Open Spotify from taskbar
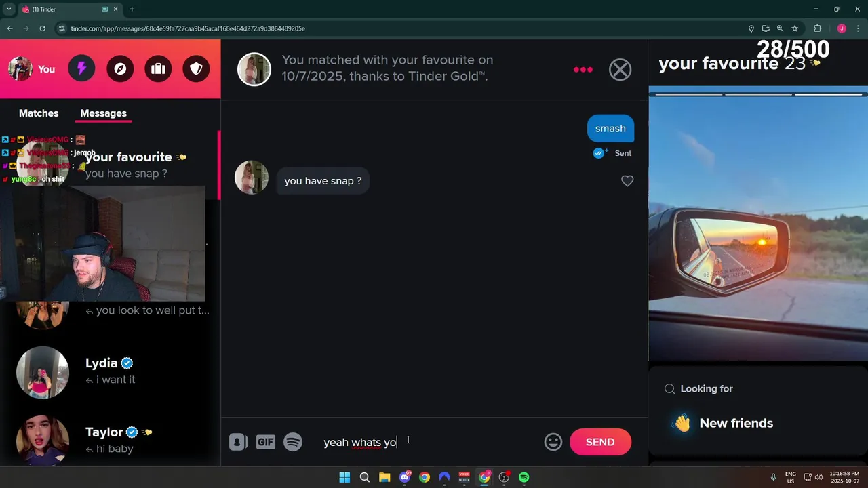868x488 pixels. (x=524, y=477)
